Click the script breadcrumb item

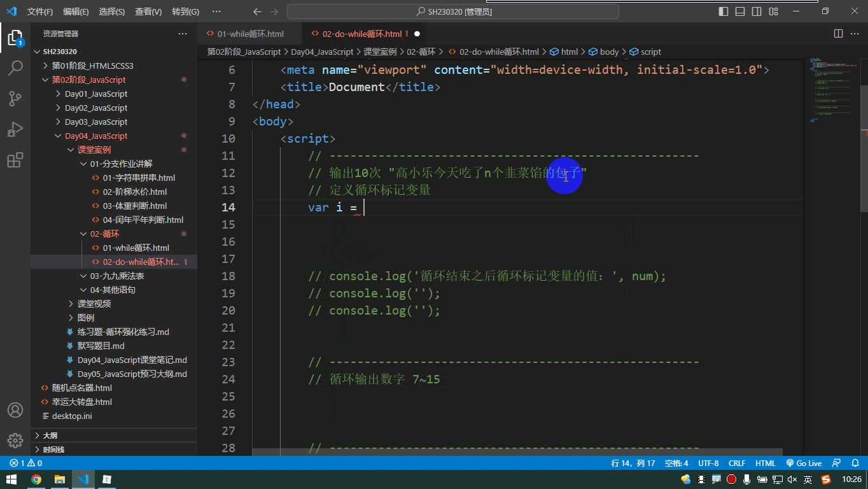pos(645,52)
